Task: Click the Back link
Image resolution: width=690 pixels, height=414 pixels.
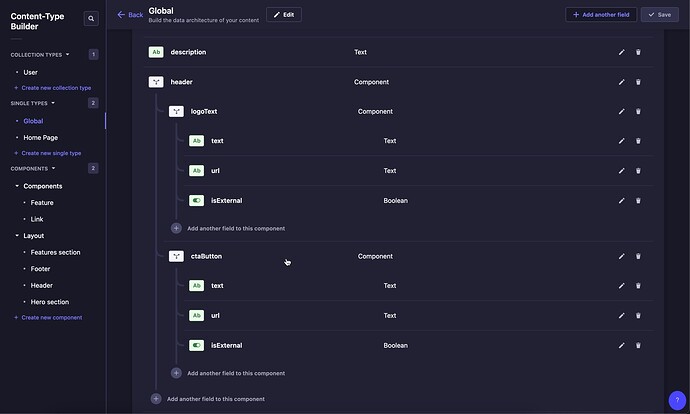Action: [129, 15]
